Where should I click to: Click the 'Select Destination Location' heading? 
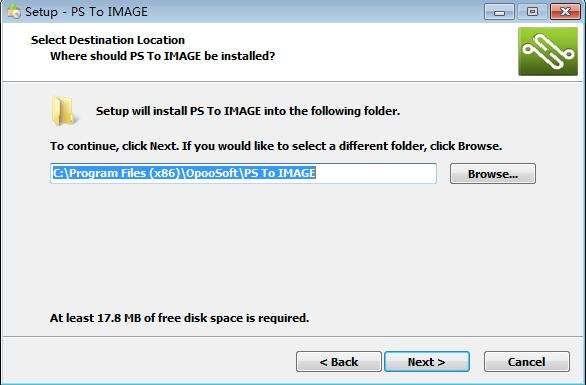(108, 40)
